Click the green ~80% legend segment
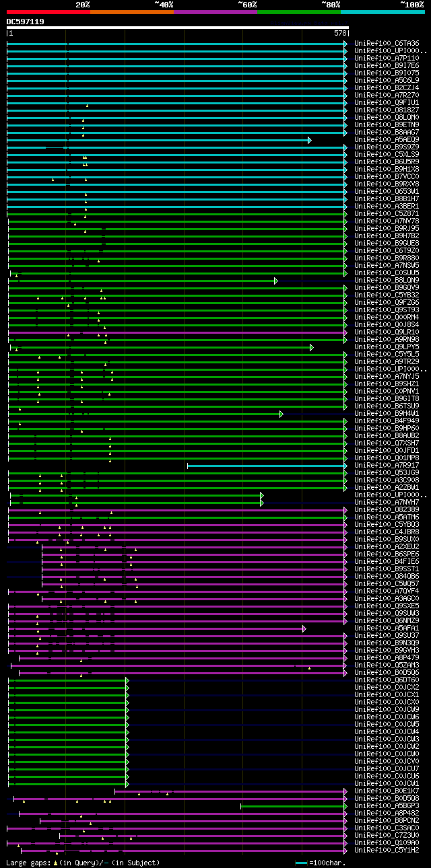The height and width of the screenshot is (868, 431). (299, 12)
